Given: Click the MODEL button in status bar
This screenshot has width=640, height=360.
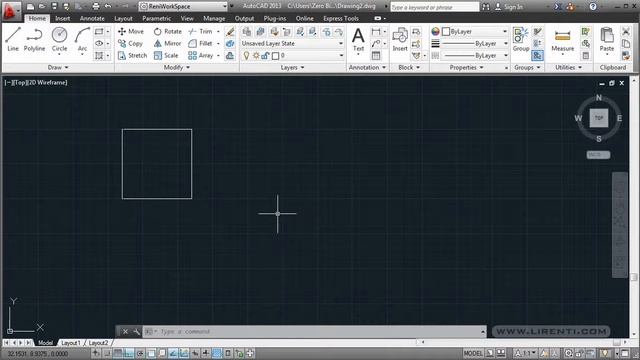Looking at the screenshot, I should pos(473,353).
